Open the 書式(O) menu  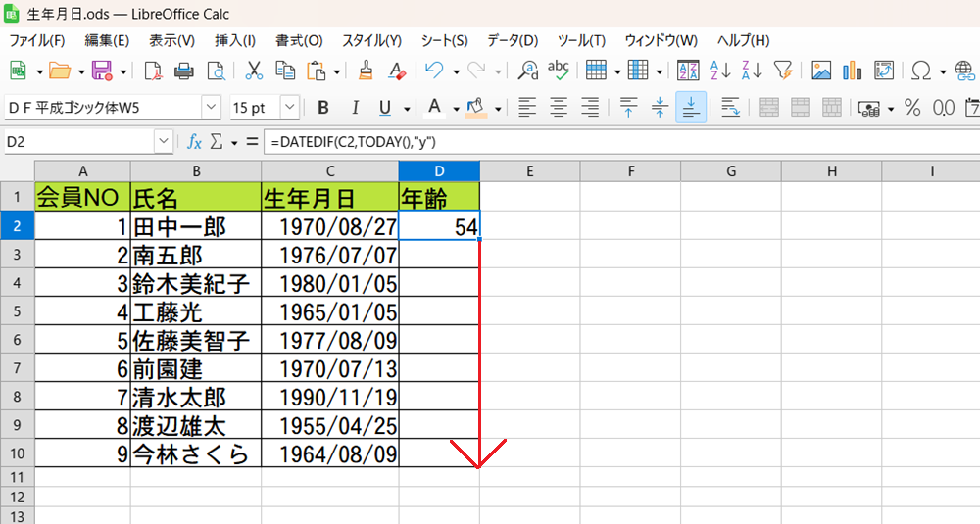click(299, 40)
